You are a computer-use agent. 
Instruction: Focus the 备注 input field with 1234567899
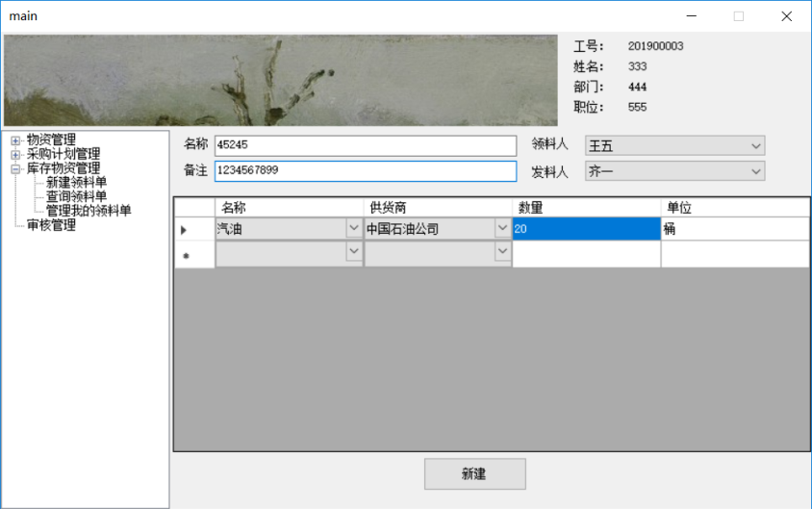(x=365, y=171)
